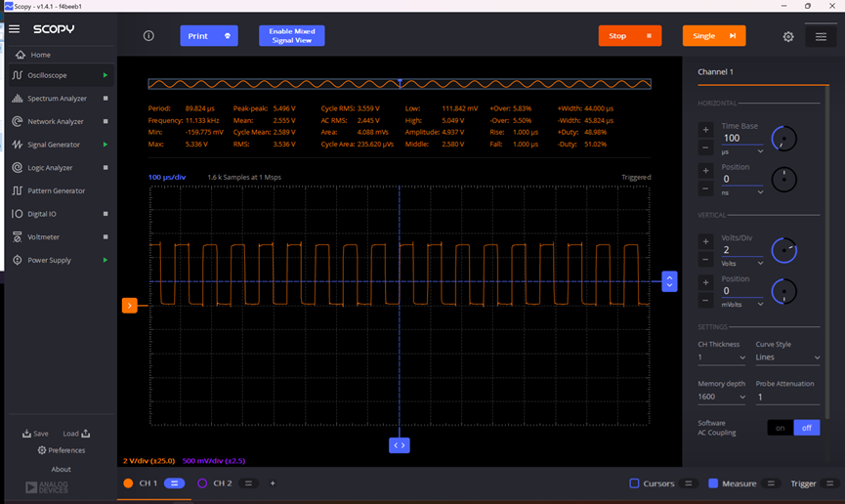Click the Power Supply icon
Image resolution: width=845 pixels, height=504 pixels.
[18, 261]
